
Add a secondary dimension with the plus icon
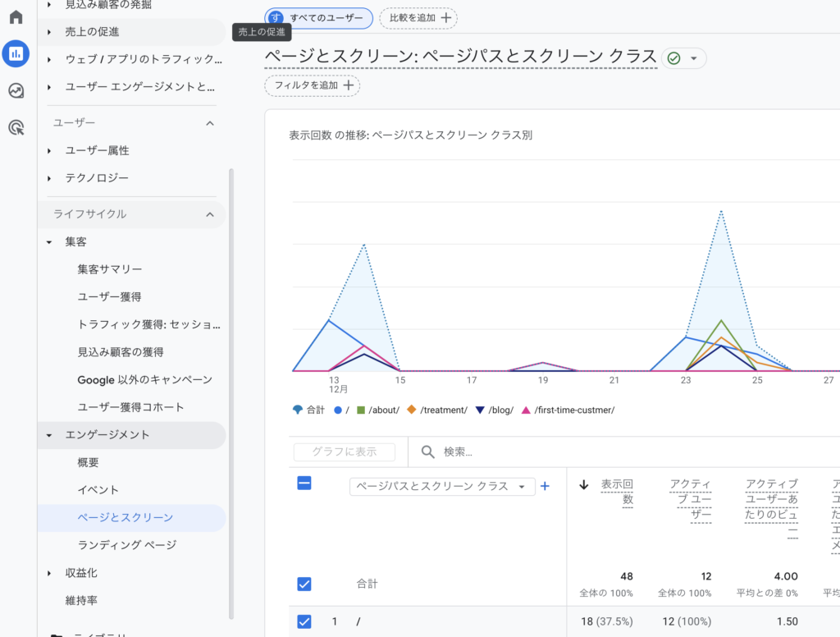click(544, 486)
